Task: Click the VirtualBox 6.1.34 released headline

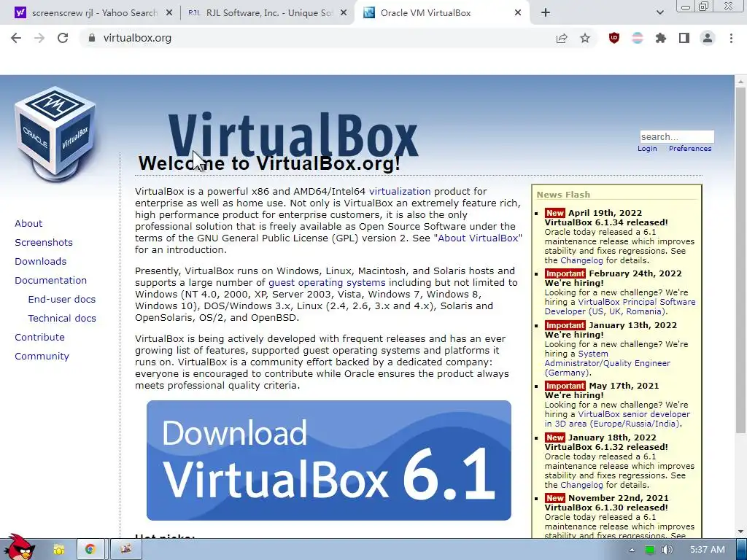Action: [x=606, y=222]
